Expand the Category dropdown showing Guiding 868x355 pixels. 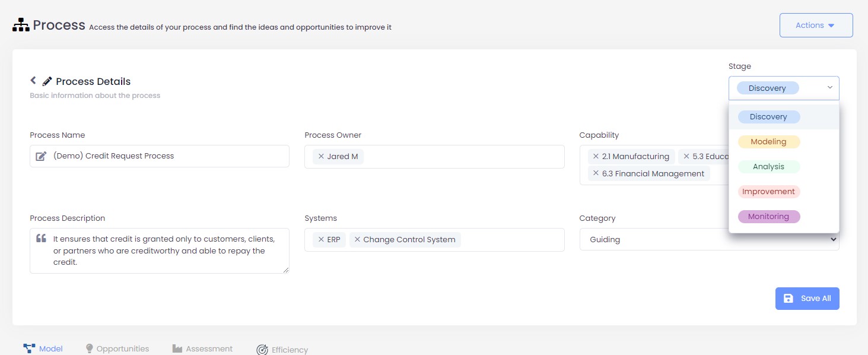click(x=834, y=239)
